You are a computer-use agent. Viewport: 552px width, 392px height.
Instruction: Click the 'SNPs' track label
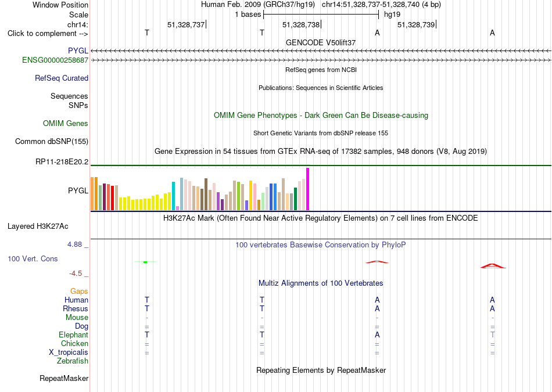(x=78, y=105)
